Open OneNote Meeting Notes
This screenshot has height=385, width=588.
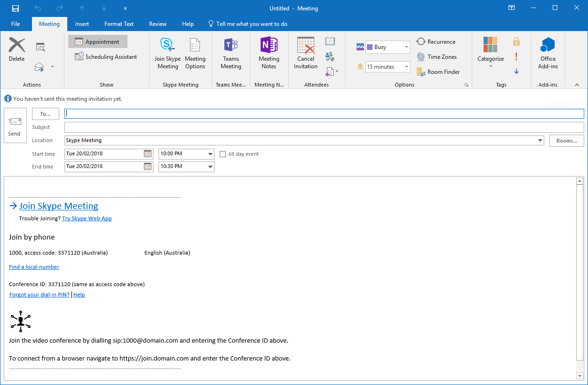click(x=269, y=54)
